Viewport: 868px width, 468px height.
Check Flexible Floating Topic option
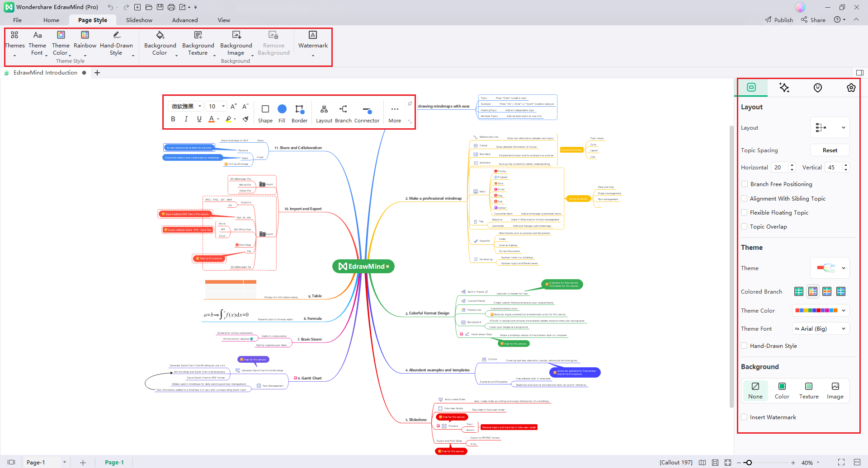pos(744,212)
